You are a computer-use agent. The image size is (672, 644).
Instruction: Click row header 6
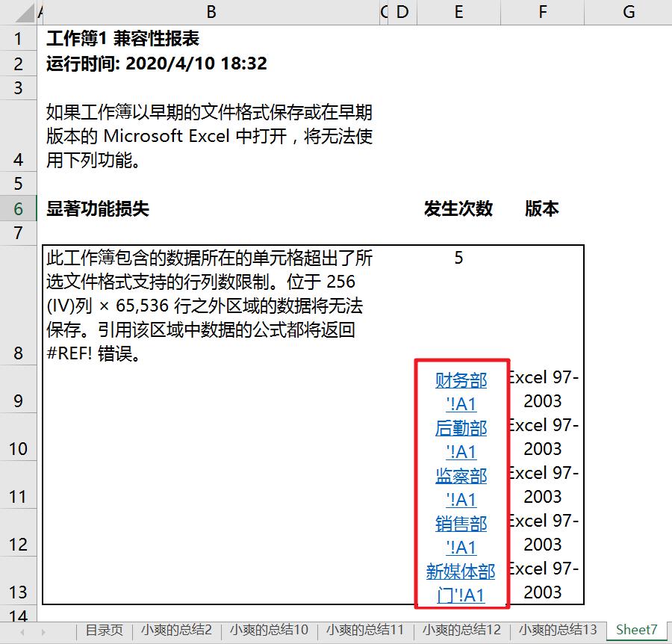19,208
